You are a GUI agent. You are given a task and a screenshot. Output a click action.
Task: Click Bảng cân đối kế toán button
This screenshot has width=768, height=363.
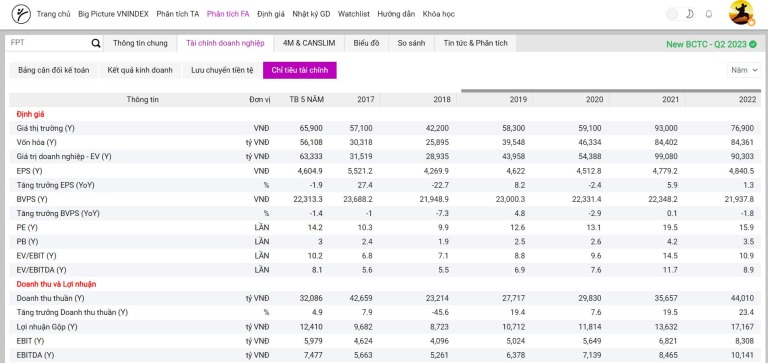coord(53,70)
